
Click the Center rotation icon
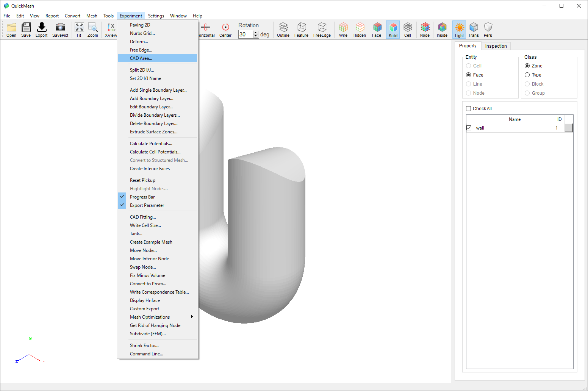point(225,30)
